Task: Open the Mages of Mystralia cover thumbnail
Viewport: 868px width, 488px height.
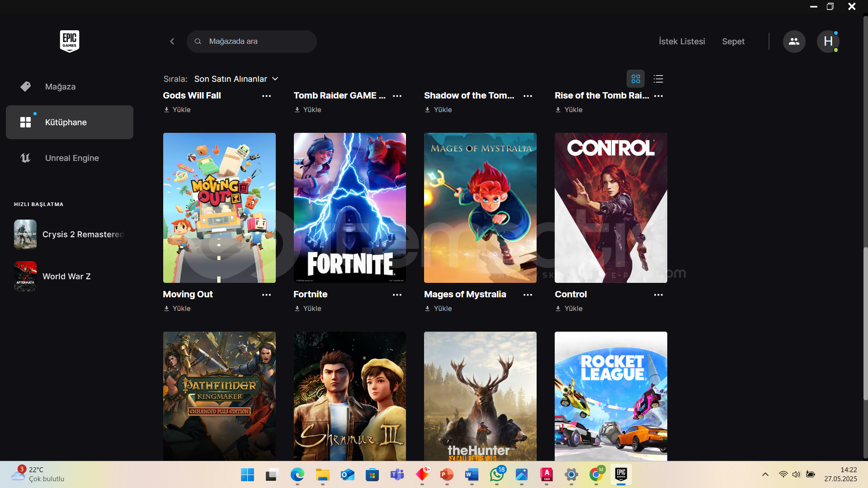Action: tap(480, 208)
